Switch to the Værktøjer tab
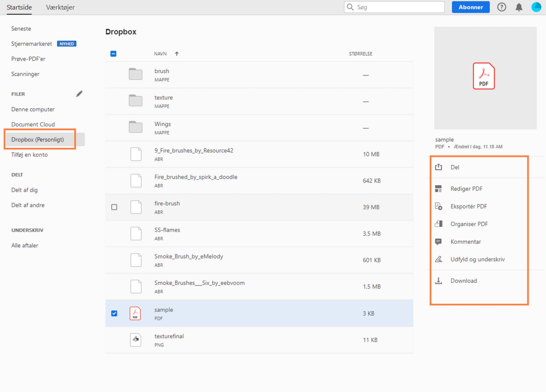Screen dimensions: 546x392 (x=60, y=7)
